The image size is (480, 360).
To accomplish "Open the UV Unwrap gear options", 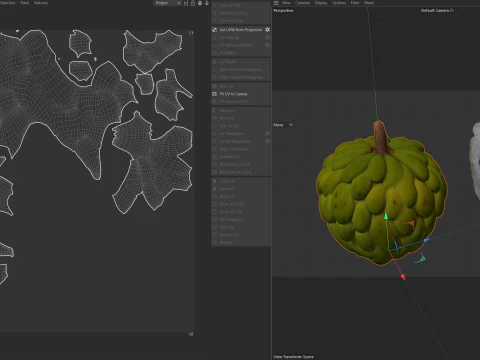I will [267, 37].
